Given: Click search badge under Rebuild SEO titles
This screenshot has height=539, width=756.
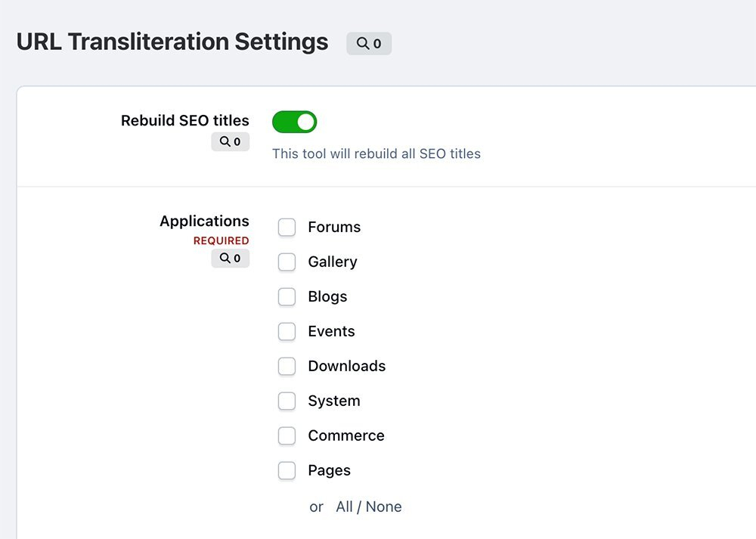Looking at the screenshot, I should coord(230,141).
